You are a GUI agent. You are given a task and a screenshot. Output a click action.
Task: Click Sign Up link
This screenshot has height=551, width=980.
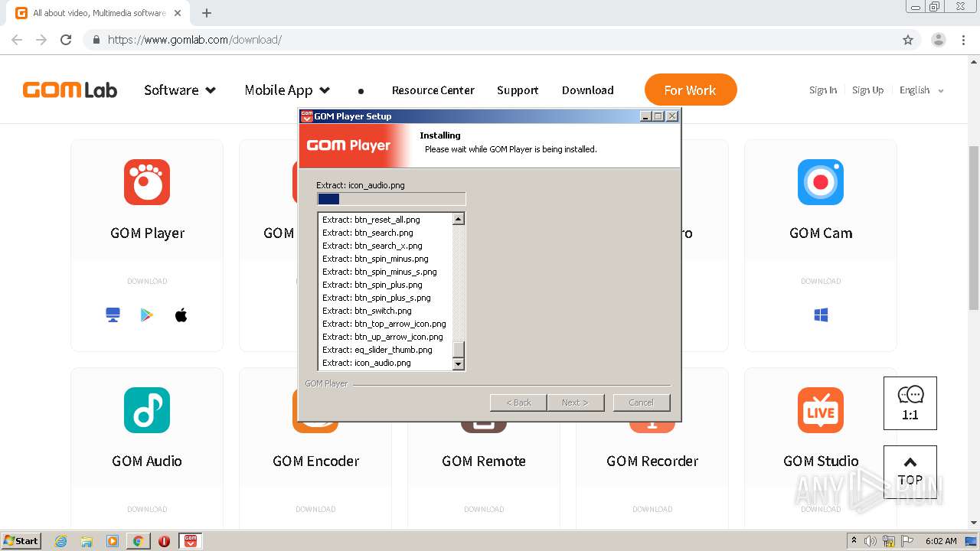[x=868, y=90]
